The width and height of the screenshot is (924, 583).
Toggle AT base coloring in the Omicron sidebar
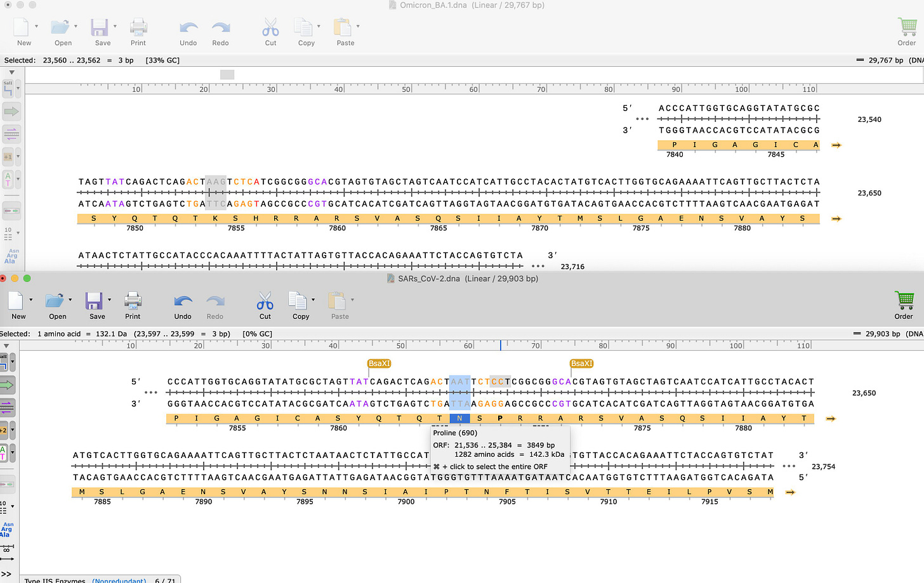[8, 180]
